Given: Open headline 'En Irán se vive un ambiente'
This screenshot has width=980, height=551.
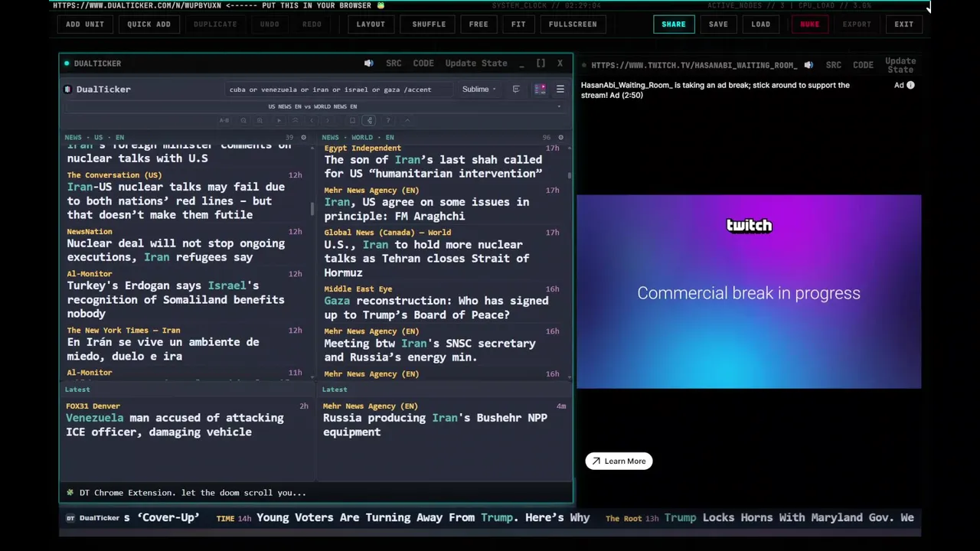Looking at the screenshot, I should 163,349.
